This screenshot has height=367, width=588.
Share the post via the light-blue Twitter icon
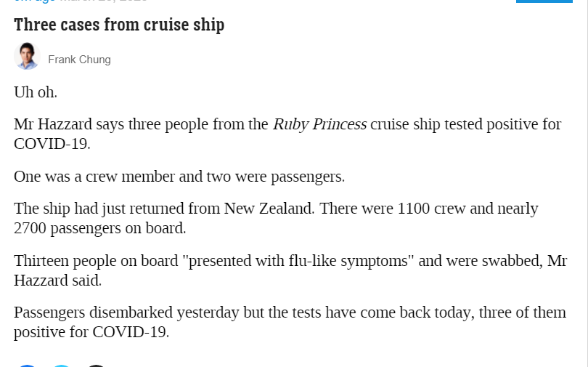click(62, 366)
